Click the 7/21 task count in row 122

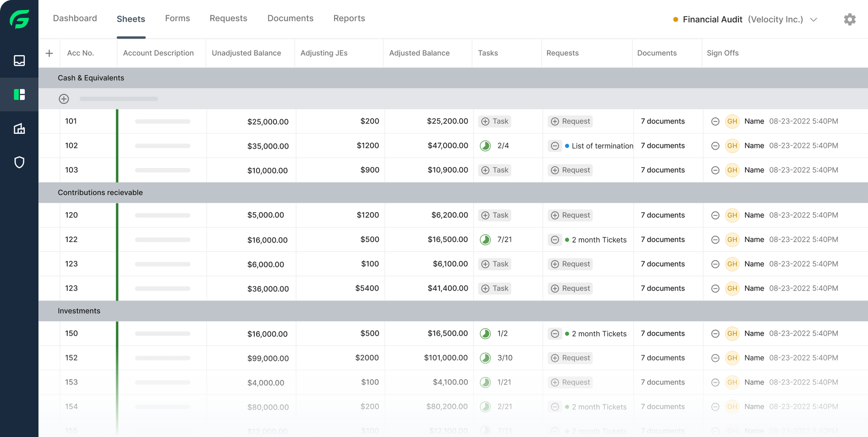pyautogui.click(x=504, y=240)
